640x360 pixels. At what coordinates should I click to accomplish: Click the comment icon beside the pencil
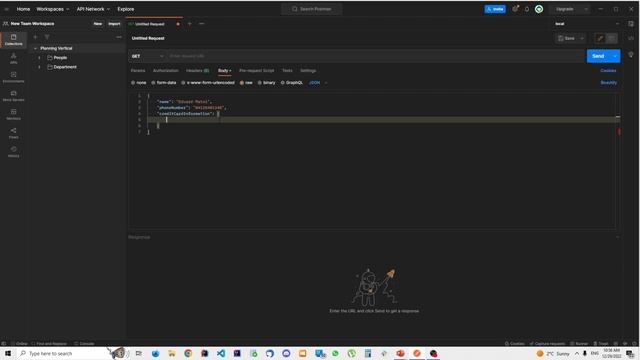(x=611, y=38)
